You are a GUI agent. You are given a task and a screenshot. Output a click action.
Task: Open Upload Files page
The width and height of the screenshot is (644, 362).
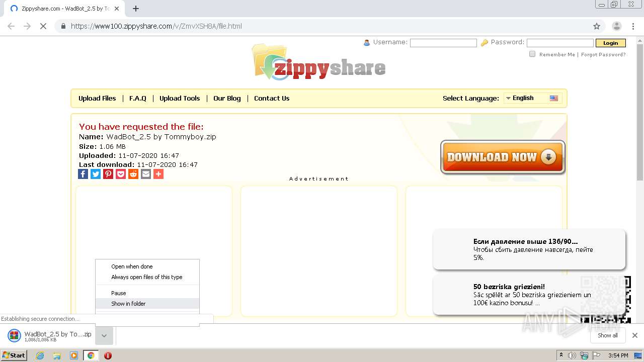coord(97,99)
